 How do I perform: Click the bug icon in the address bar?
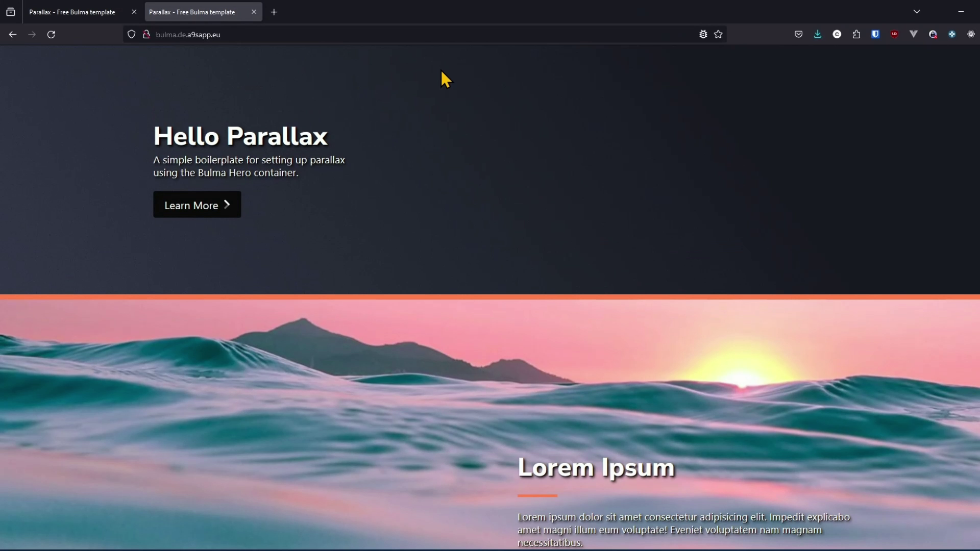coord(703,34)
